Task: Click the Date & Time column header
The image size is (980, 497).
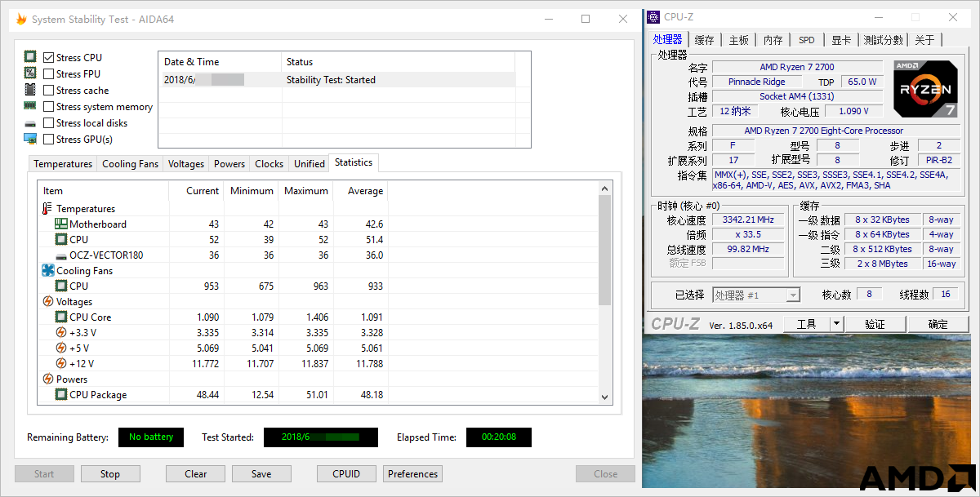Action: pyautogui.click(x=220, y=62)
